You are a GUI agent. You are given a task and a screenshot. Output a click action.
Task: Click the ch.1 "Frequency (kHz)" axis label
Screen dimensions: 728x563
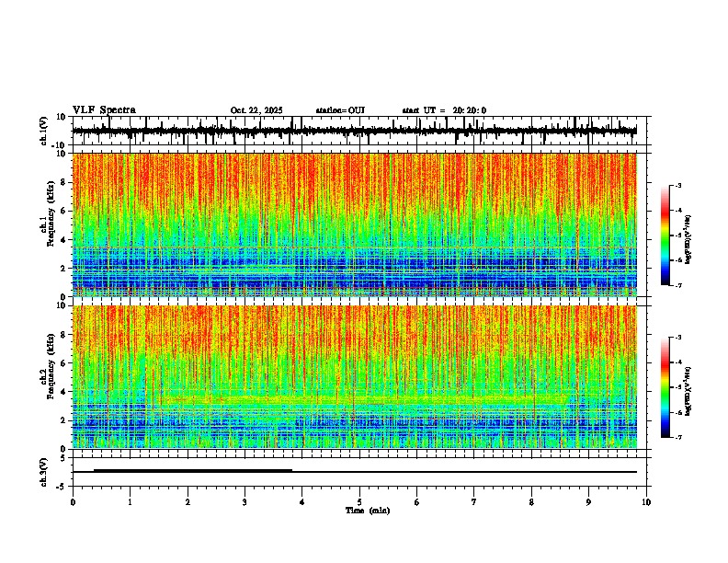coord(51,213)
